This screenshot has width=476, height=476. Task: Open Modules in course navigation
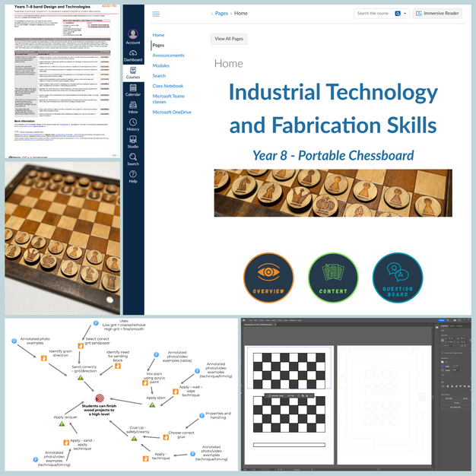(x=161, y=65)
